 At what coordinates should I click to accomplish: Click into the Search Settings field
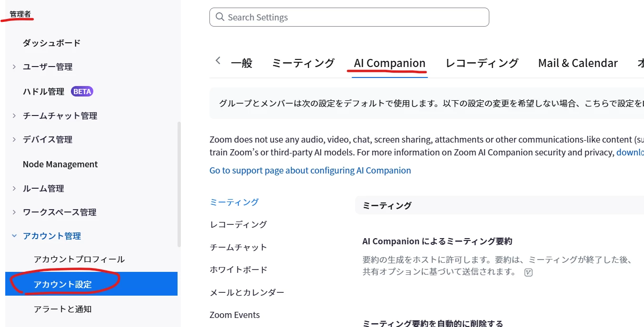tap(349, 17)
